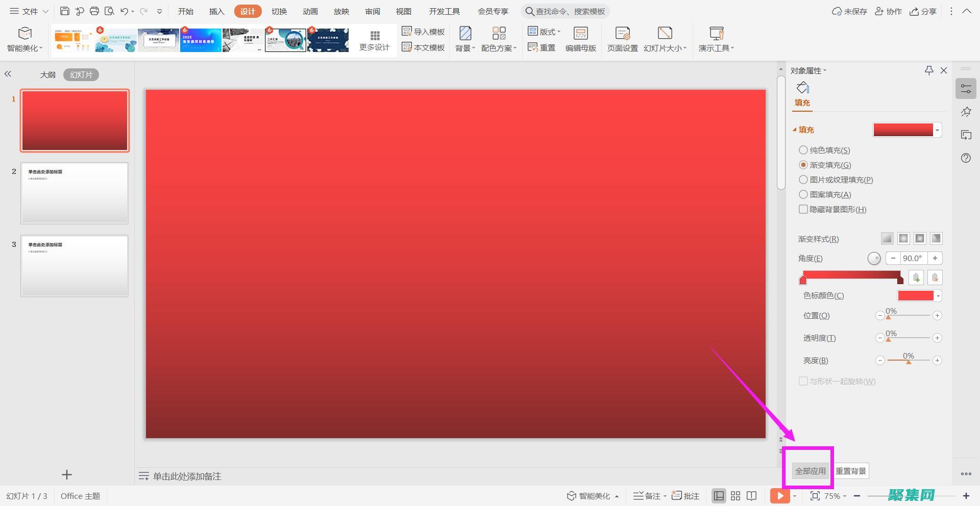Open the gradient stop color (色标颜色) swatch
980x506 pixels.
click(x=919, y=296)
